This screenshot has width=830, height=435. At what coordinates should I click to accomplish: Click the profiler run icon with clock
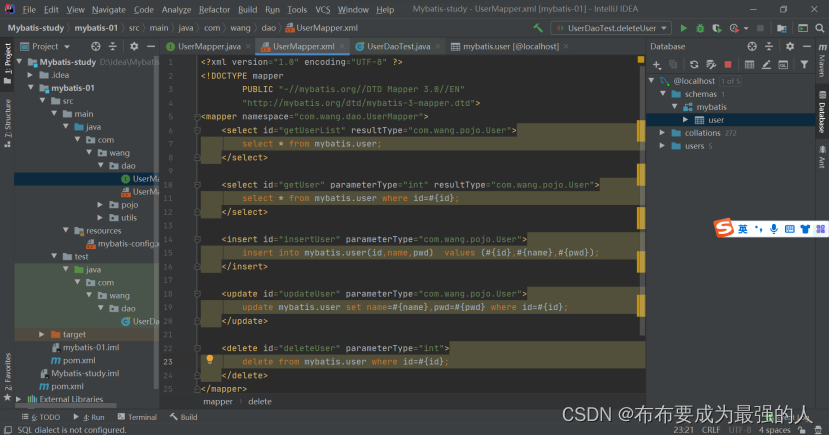coord(734,28)
